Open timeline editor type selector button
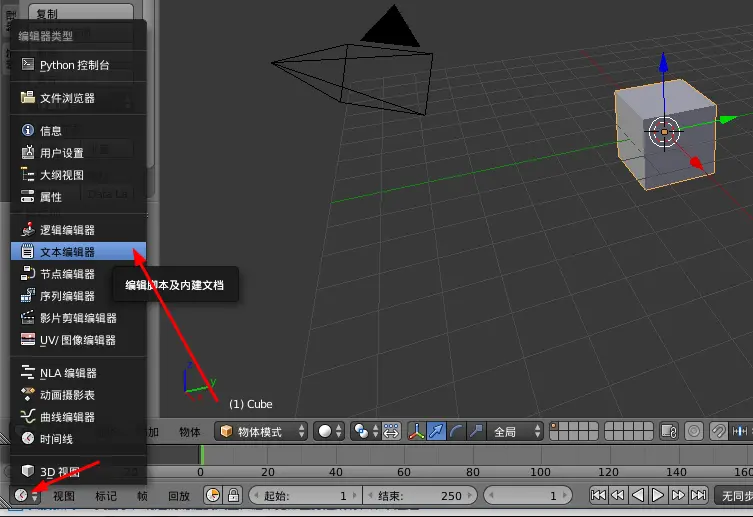The width and height of the screenshot is (753, 517). point(26,495)
